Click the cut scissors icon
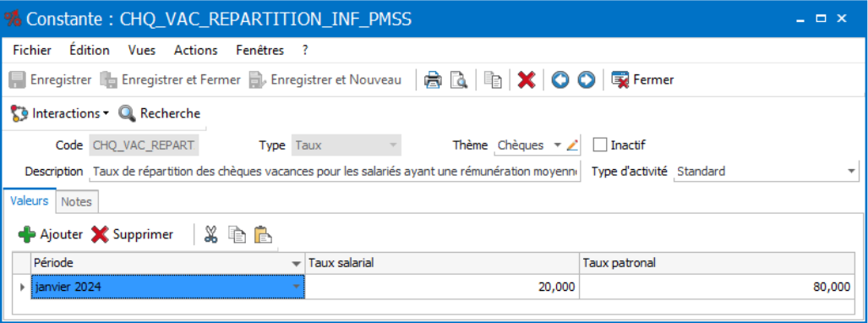The width and height of the screenshot is (868, 323). (211, 234)
